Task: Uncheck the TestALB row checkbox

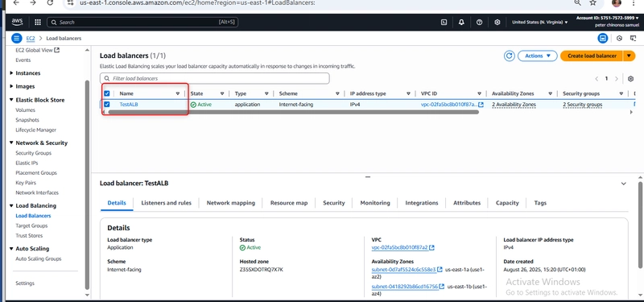Action: click(107, 105)
